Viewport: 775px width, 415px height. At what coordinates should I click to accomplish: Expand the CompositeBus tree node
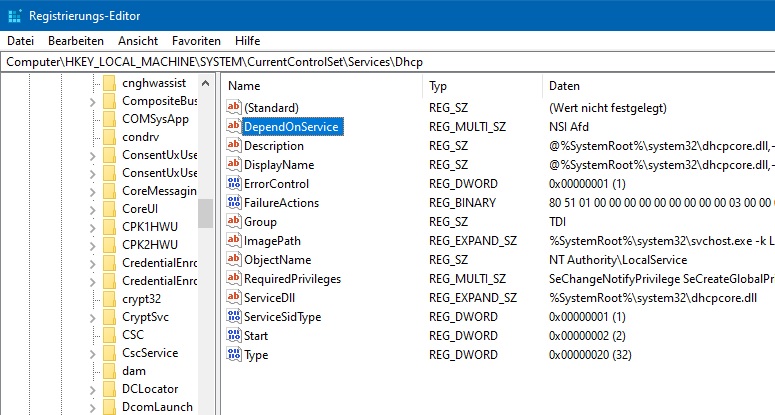click(x=93, y=102)
